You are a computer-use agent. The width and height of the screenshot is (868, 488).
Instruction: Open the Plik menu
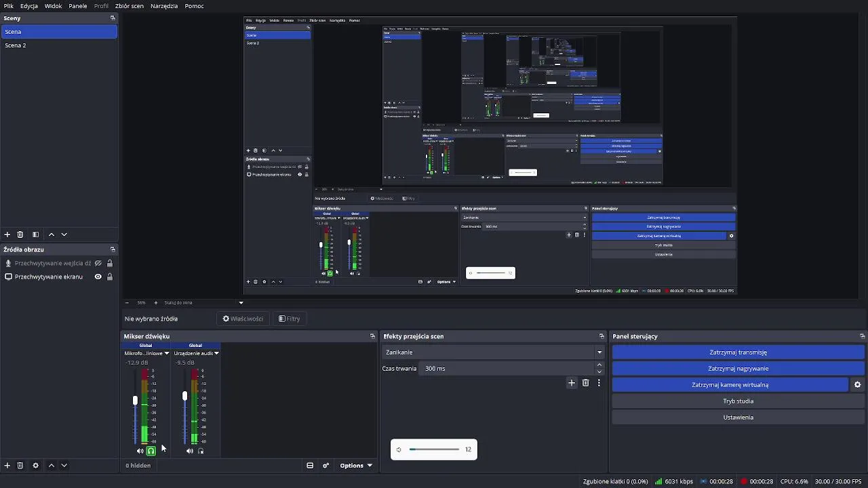(x=9, y=6)
